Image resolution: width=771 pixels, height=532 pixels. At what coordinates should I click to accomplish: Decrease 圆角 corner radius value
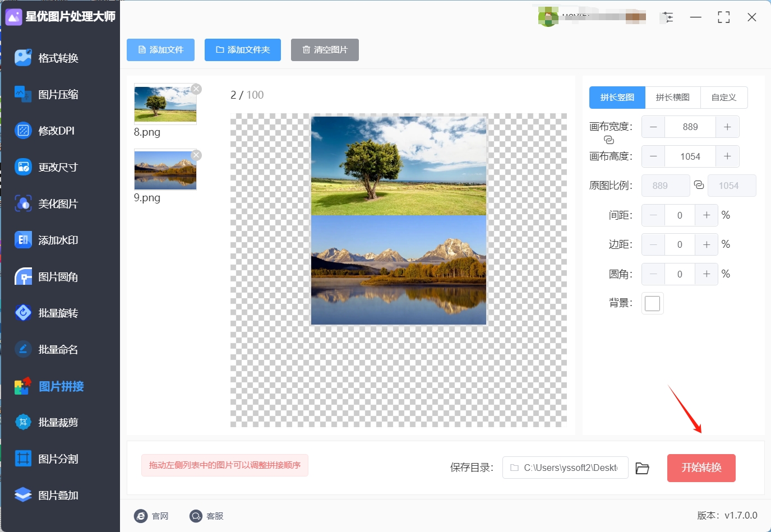(x=653, y=274)
